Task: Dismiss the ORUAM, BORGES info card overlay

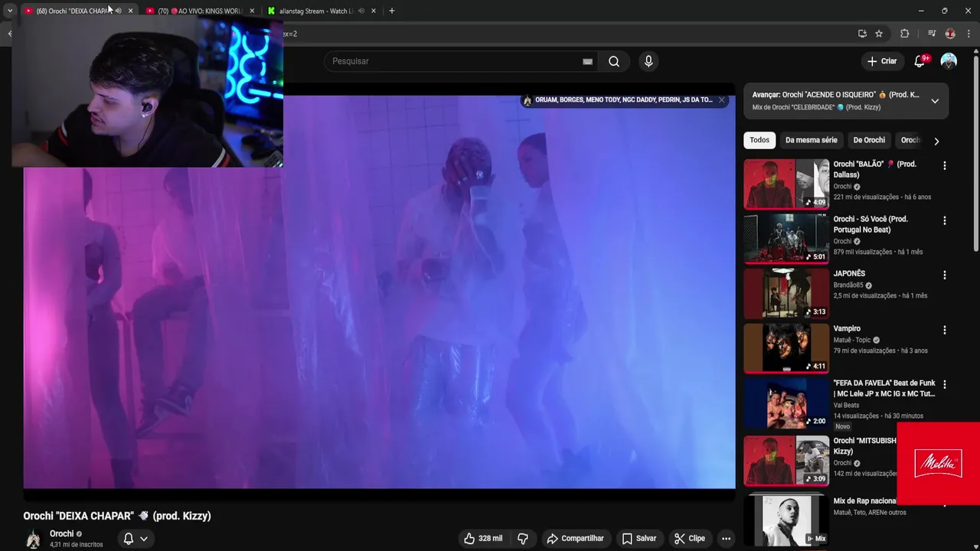Action: 721,100
